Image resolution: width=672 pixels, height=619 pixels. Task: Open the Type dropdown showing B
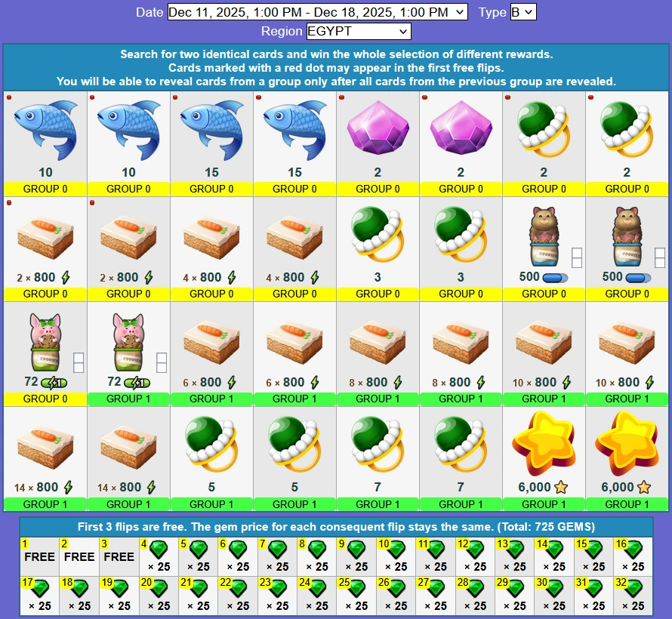[x=523, y=12]
